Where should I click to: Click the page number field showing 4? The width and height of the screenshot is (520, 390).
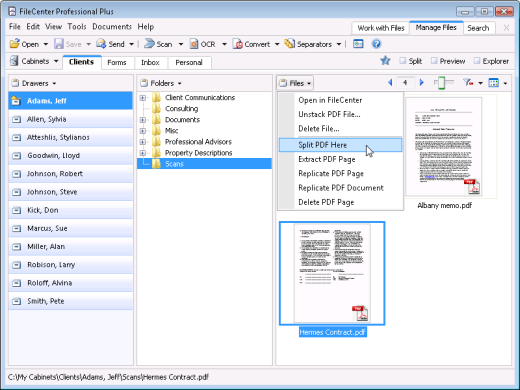tap(405, 82)
